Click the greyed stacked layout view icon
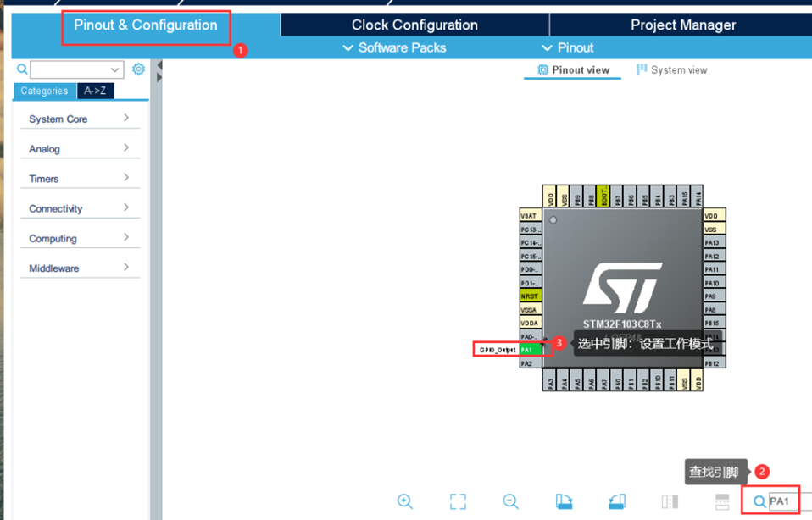812x520 pixels. tap(722, 501)
